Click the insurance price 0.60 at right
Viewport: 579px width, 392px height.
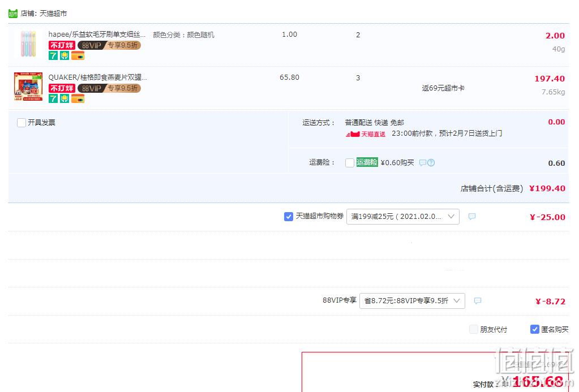click(556, 163)
